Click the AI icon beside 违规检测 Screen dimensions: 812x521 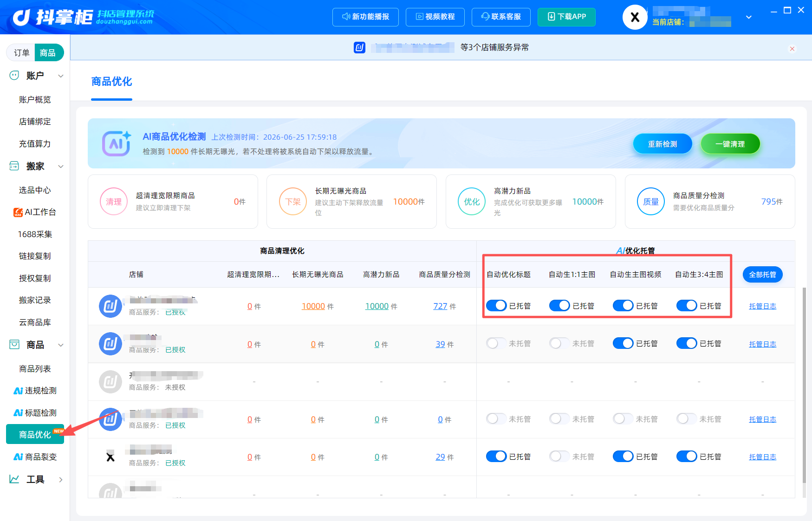click(18, 391)
